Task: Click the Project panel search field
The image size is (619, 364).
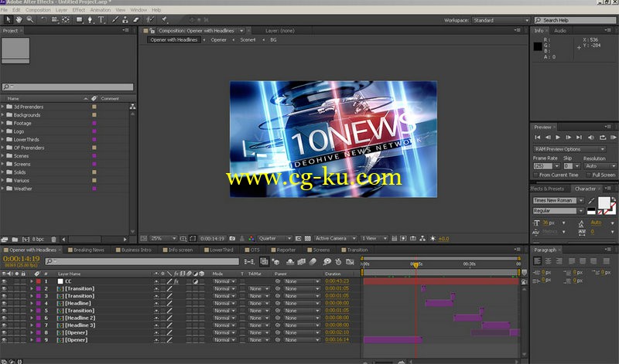Action: (x=67, y=87)
